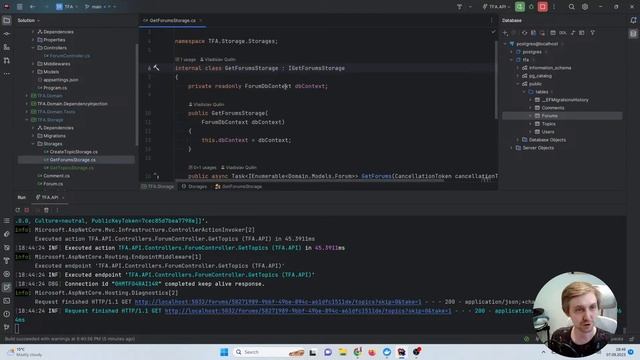The width and height of the screenshot is (640, 360).
Task: Stop the running TFA.API with red button
Action: 542,7
